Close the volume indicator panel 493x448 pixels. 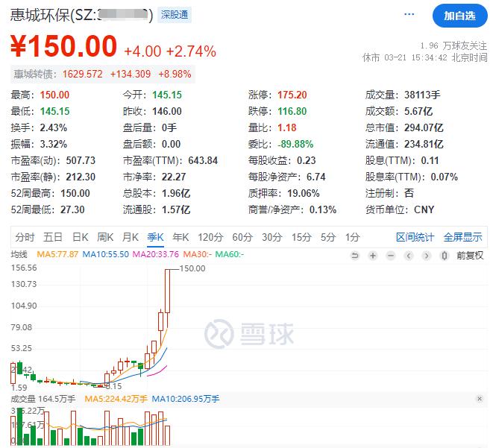[x=479, y=399]
